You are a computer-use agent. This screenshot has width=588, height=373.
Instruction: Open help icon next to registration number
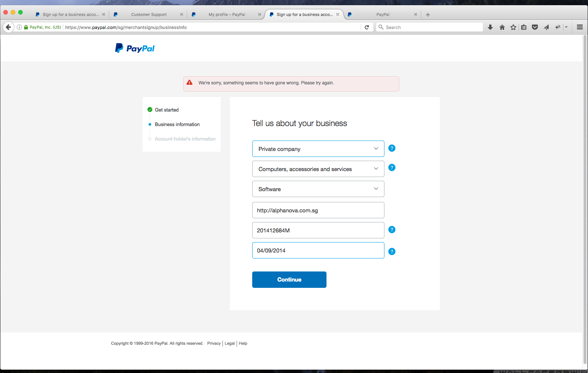[x=392, y=229]
